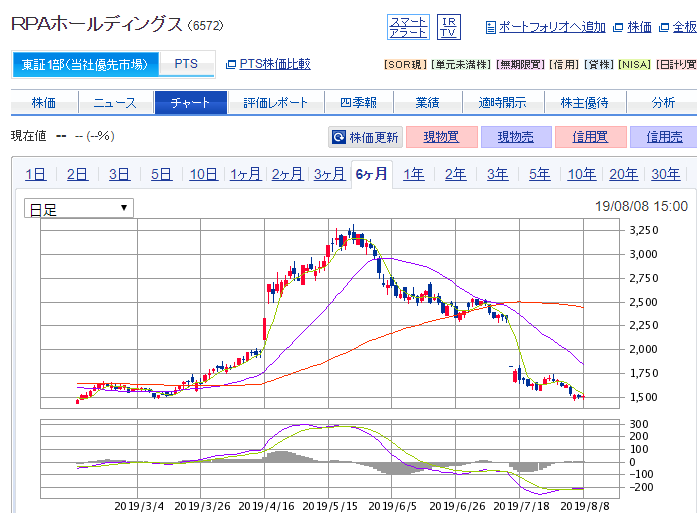Click the 2019/5/15 date axis label
Image resolution: width=697 pixels, height=513 pixels.
point(330,506)
